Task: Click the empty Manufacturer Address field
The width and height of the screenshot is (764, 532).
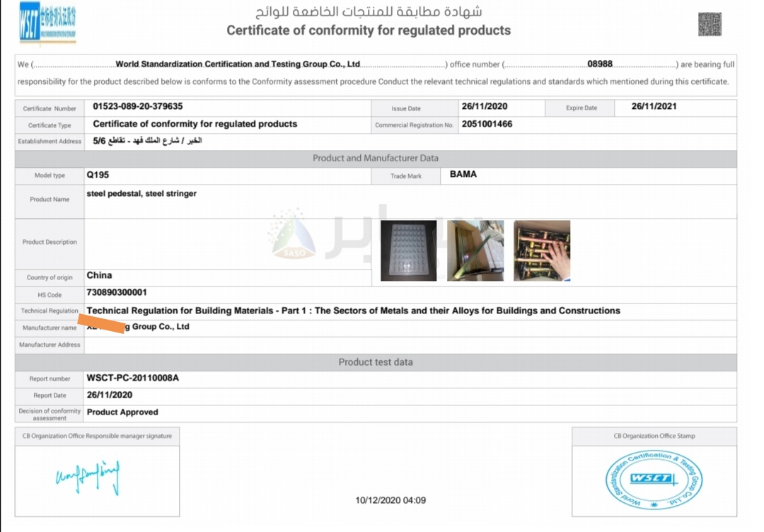Action: [x=409, y=345]
